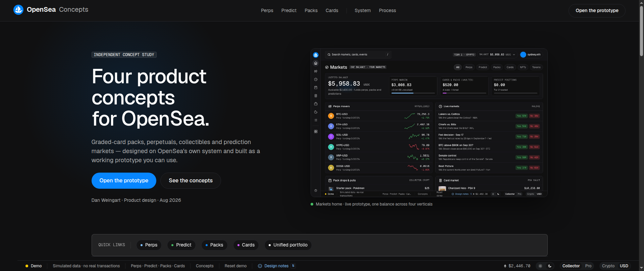Click Yes 71¢ on Fed decision market
Image resolution: width=644 pixels, height=271 pixels.
coord(522,137)
